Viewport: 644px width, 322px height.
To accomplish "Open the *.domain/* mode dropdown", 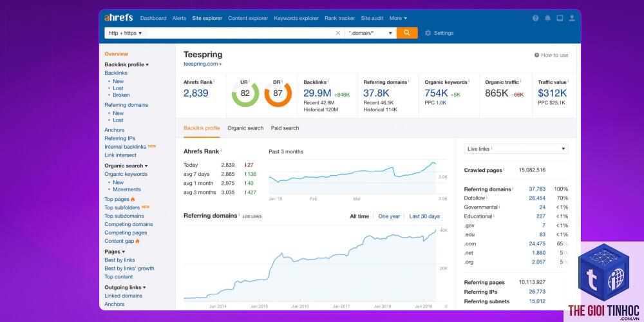I will (371, 33).
